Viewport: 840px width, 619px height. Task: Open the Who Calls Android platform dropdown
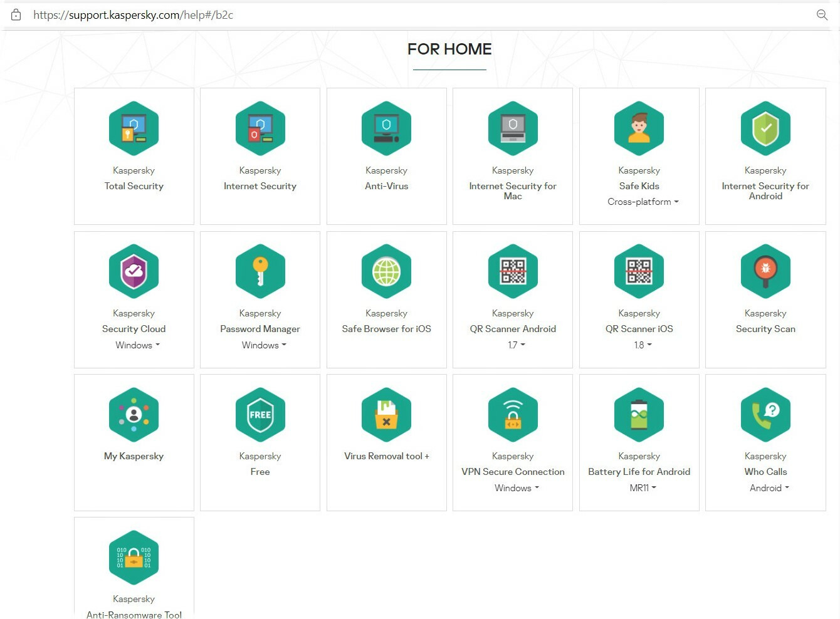point(769,488)
